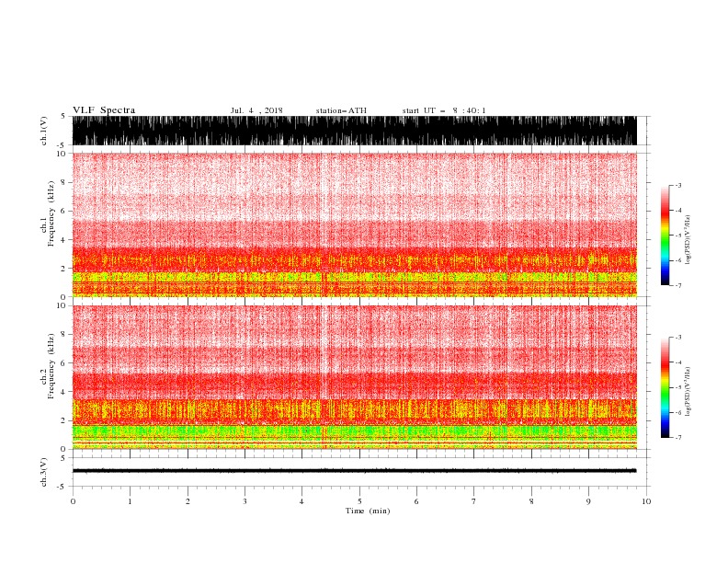Click the time axis tick label "8"
The image size is (728, 563).
coord(531,501)
